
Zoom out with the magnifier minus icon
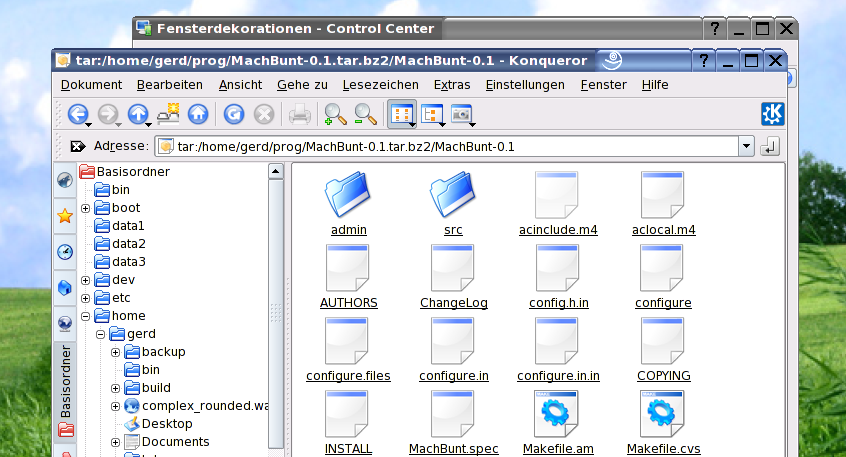click(365, 114)
